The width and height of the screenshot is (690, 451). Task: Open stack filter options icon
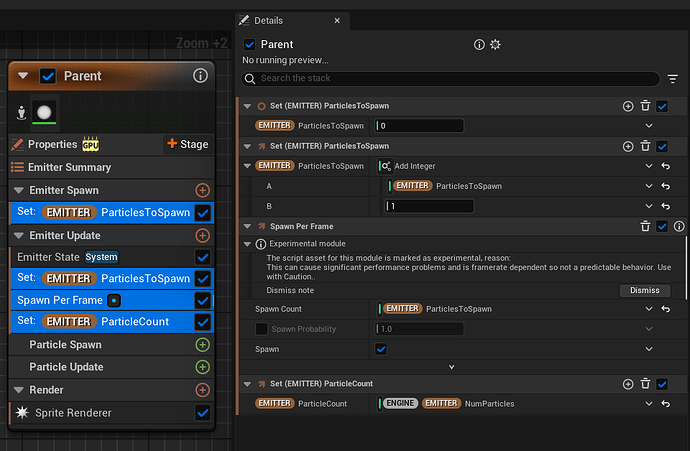[672, 79]
